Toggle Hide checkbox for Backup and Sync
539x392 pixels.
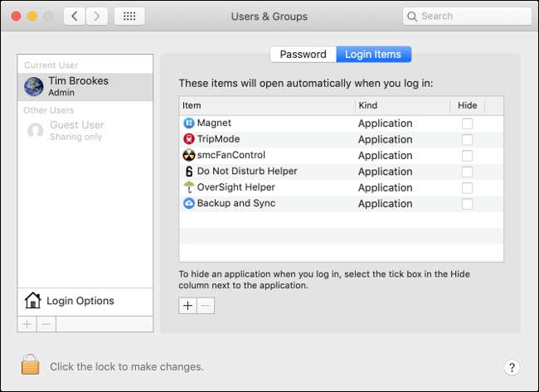pyautogui.click(x=468, y=204)
